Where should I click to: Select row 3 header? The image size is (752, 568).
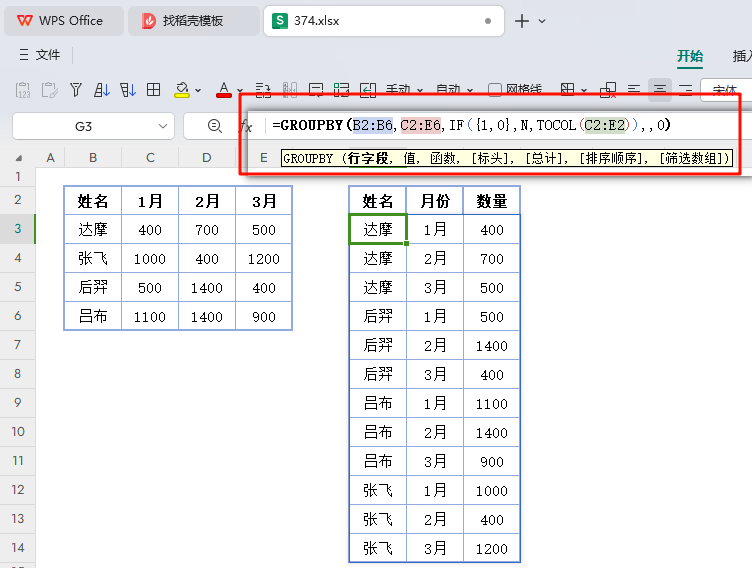18,229
